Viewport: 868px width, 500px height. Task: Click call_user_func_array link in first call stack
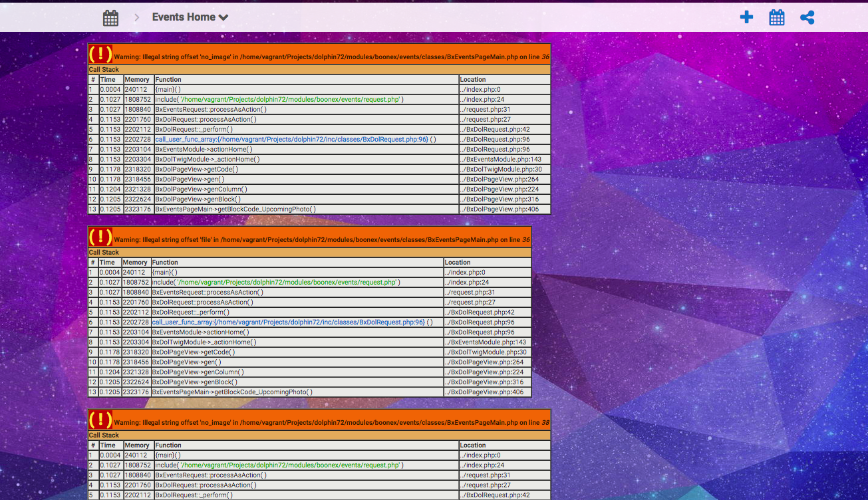[291, 140]
